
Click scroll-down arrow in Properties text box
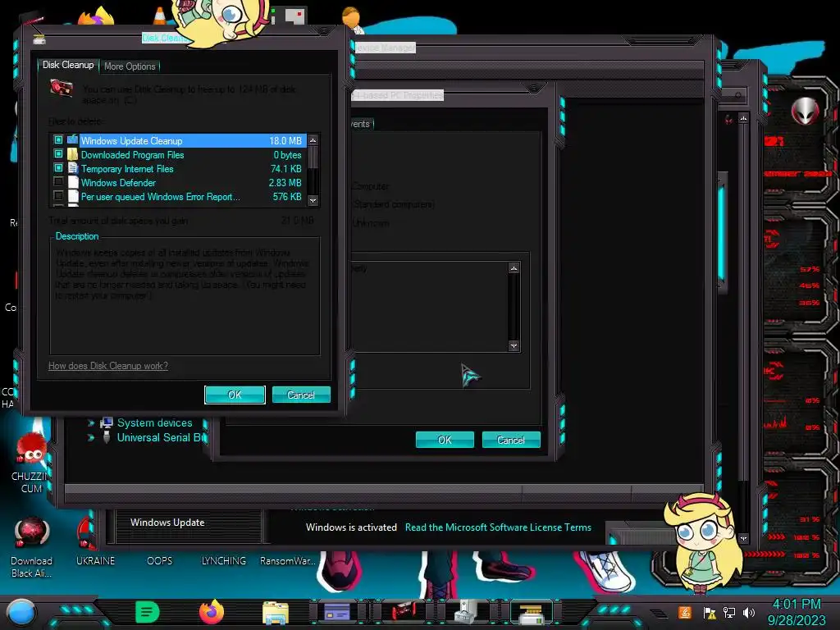514,345
